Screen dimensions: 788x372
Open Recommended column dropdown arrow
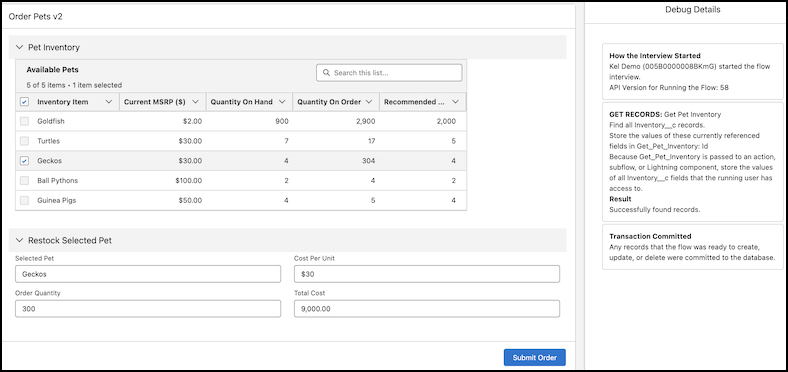coord(455,102)
